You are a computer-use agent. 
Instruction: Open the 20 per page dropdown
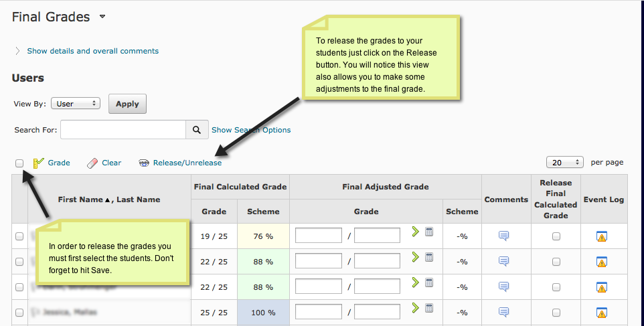(565, 162)
